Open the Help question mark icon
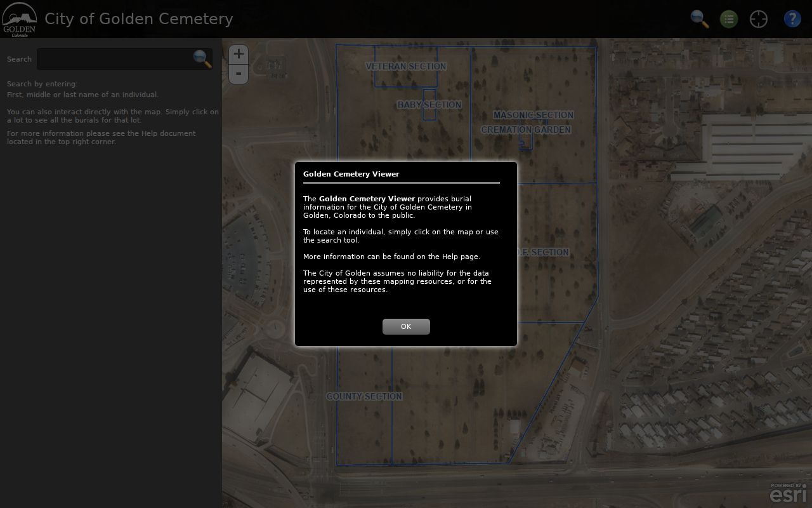The width and height of the screenshot is (812, 508). [792, 19]
